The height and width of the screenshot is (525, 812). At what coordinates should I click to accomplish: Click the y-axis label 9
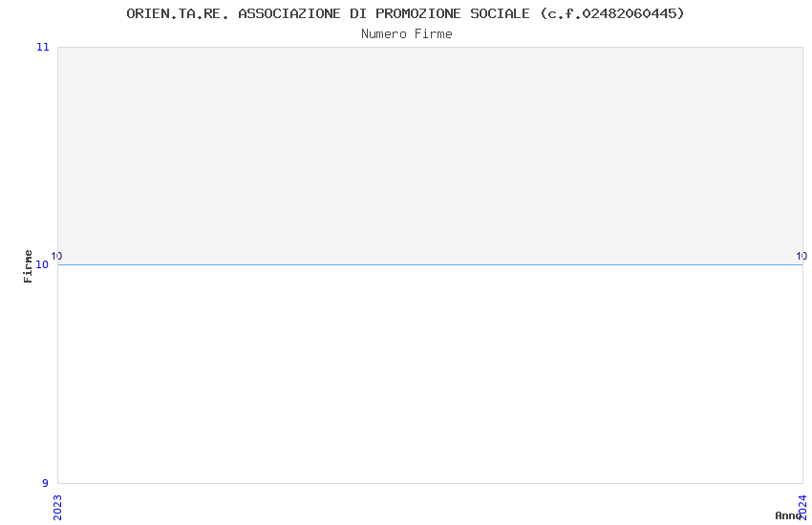click(45, 483)
